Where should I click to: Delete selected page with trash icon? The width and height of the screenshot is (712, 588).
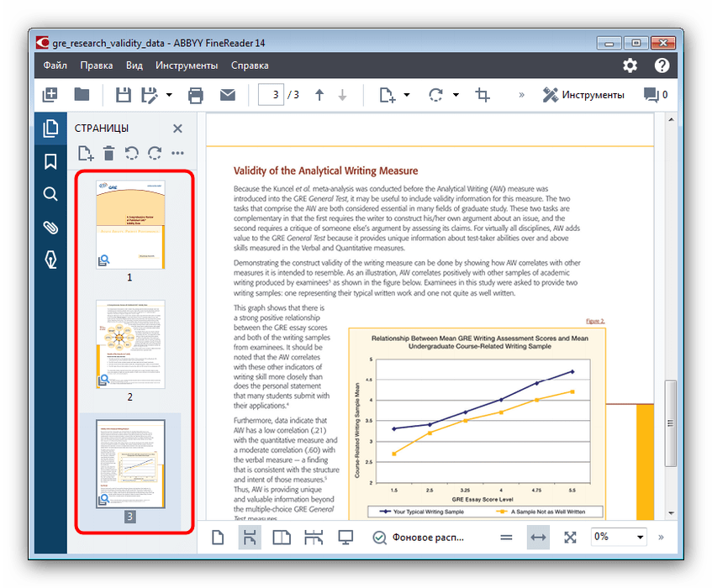pyautogui.click(x=109, y=153)
